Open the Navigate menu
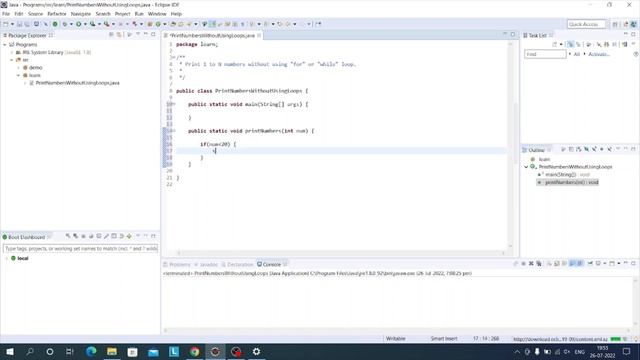Viewport: 640px width, 360px height. 81,14
